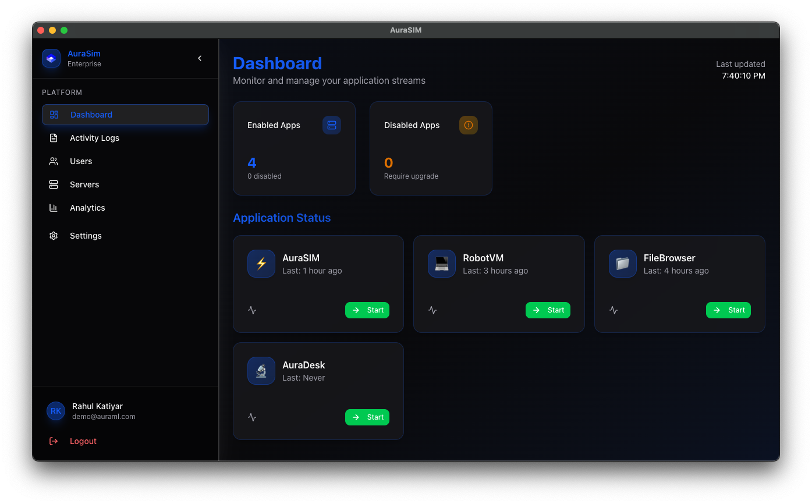Image resolution: width=812 pixels, height=504 pixels.
Task: Click the AuraSIM lightning bolt app icon
Action: point(261,263)
